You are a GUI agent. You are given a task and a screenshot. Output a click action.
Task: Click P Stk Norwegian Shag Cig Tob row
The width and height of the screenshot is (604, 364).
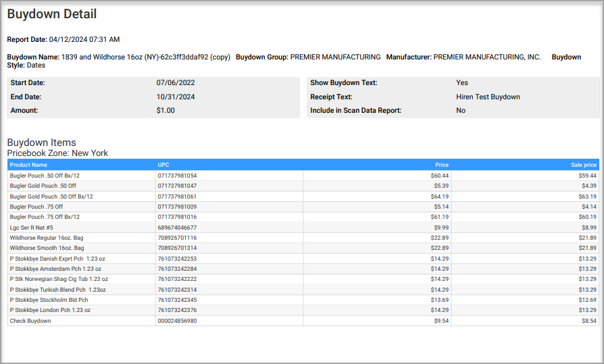[303, 279]
